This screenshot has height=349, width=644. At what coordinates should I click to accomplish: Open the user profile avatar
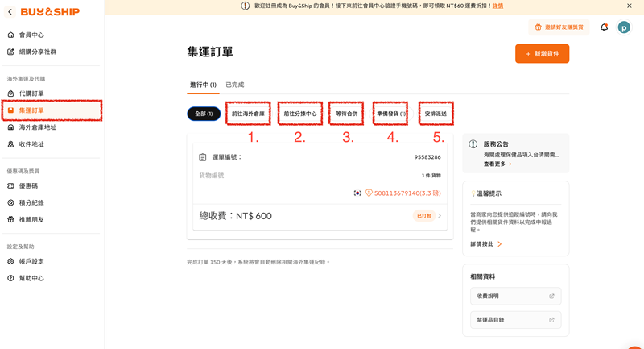pos(624,27)
